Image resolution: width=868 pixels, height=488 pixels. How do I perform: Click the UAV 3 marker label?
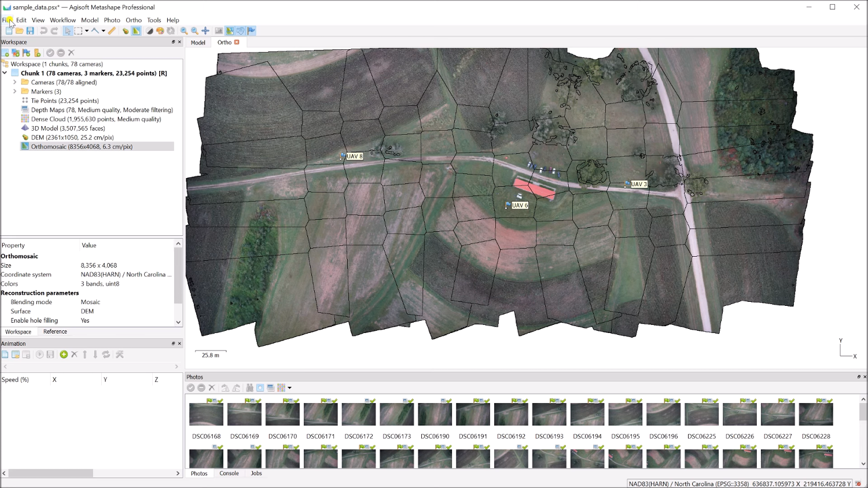[639, 184]
